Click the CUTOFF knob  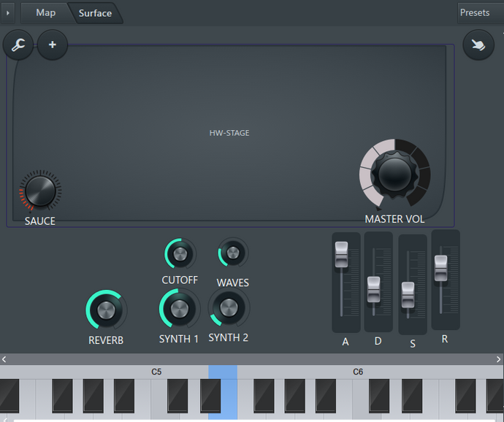pyautogui.click(x=180, y=254)
